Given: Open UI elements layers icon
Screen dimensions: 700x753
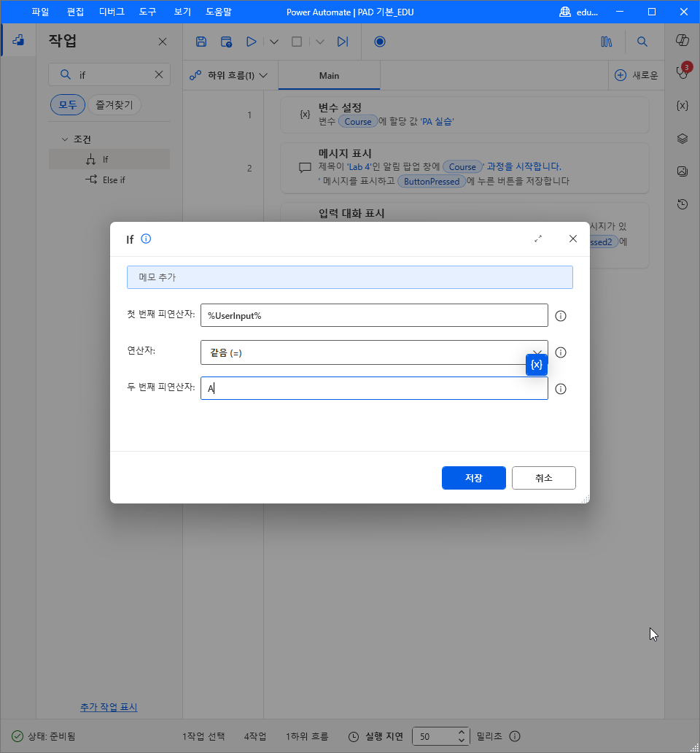Looking at the screenshot, I should pyautogui.click(x=682, y=139).
